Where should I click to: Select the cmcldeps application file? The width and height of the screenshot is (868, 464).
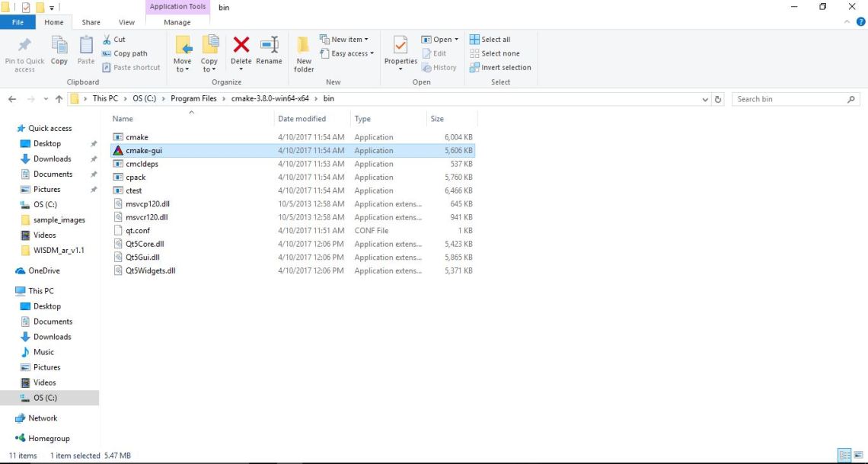(292, 164)
